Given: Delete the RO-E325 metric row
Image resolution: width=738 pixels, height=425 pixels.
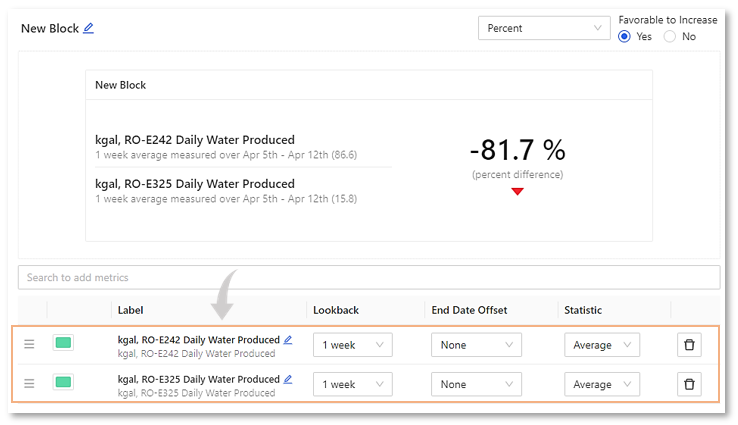Looking at the screenshot, I should click(689, 384).
